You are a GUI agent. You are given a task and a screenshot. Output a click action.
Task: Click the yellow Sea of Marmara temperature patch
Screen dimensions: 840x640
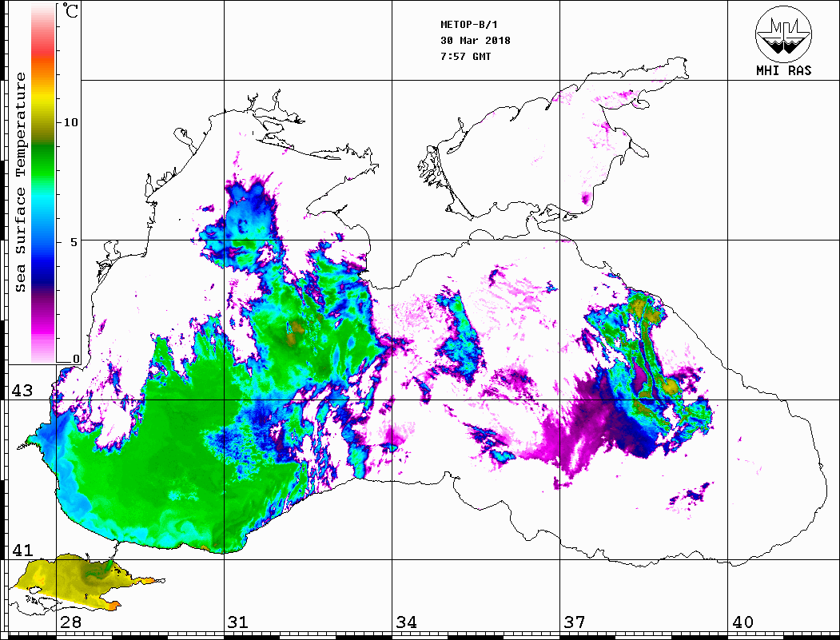[x=70, y=581]
